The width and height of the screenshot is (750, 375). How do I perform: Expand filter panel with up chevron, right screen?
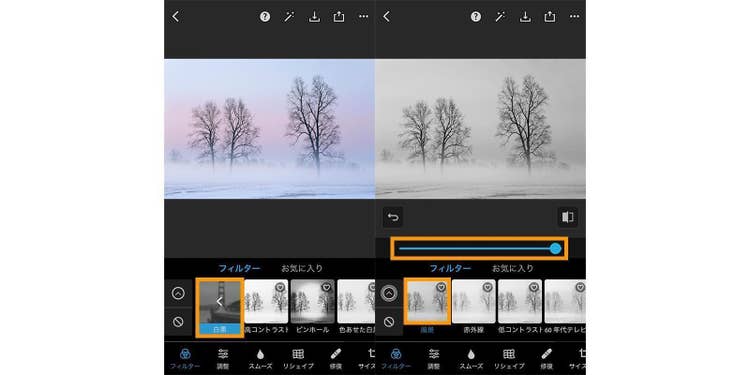click(x=389, y=294)
